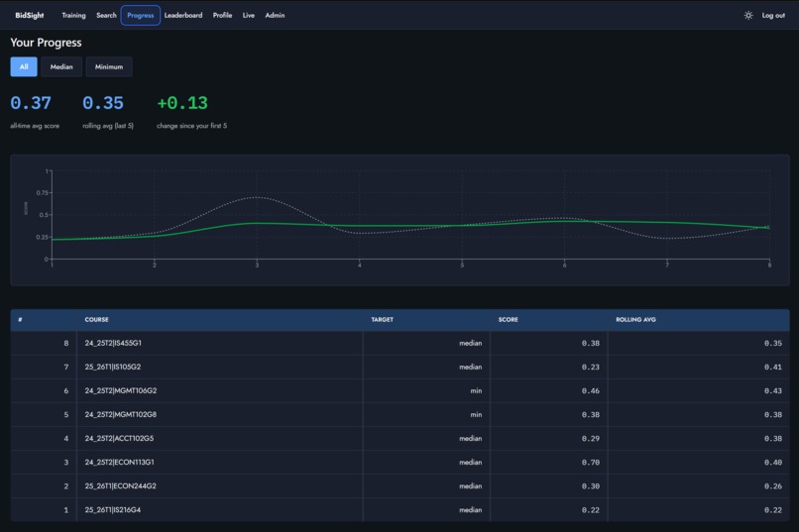Viewport: 799px width, 532px height.
Task: Click score 0.46 in MGMT106G2 row
Action: pos(591,391)
